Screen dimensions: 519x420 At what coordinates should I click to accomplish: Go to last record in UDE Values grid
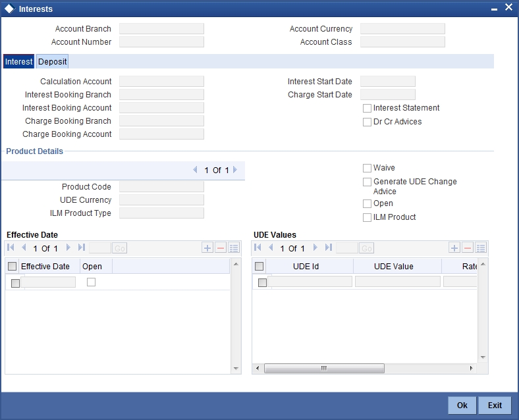click(329, 248)
